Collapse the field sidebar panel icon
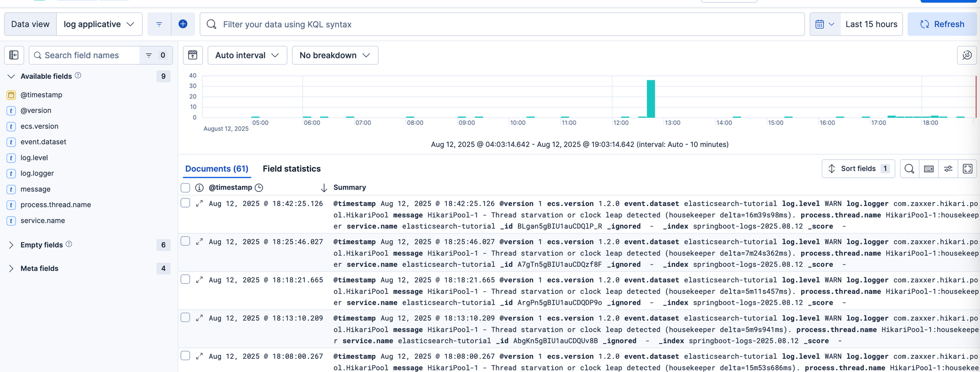The image size is (980, 372). pyautogui.click(x=14, y=55)
